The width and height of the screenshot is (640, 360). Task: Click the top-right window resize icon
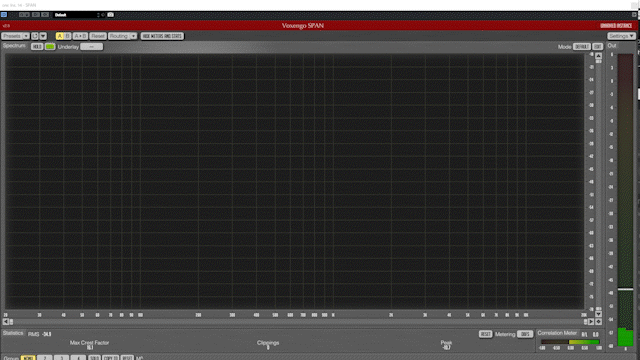coord(634,15)
